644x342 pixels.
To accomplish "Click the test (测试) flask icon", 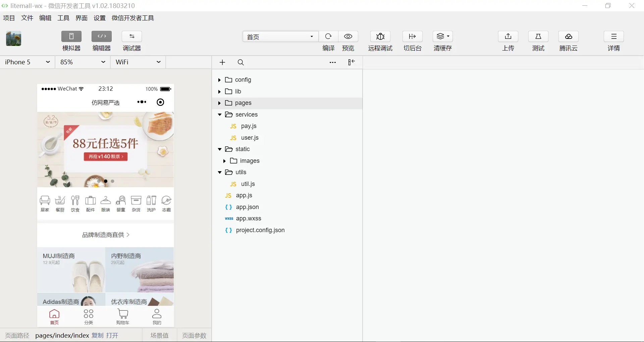I will coord(538,36).
